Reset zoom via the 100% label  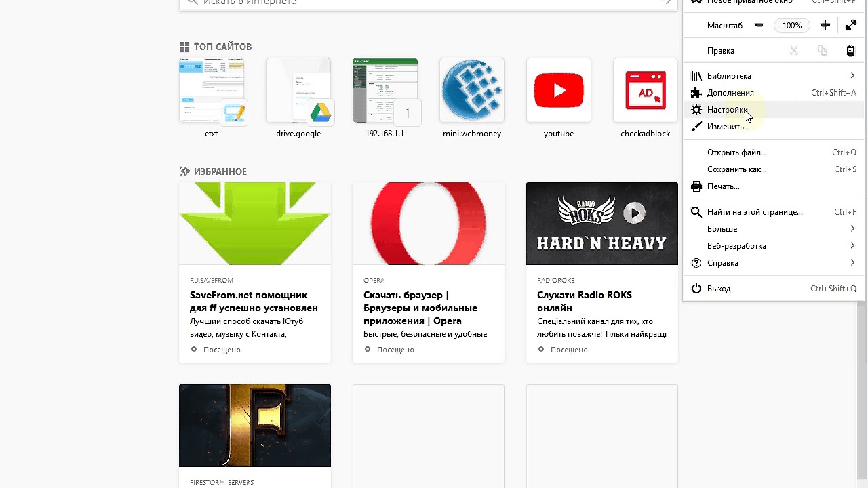click(x=791, y=26)
